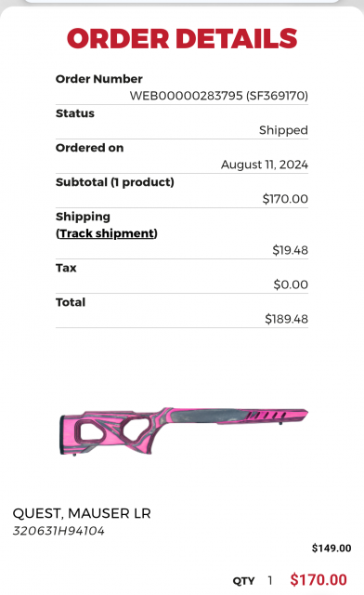Select the order number WEB00000283795 text
This screenshot has width=364, height=595.
click(x=186, y=96)
